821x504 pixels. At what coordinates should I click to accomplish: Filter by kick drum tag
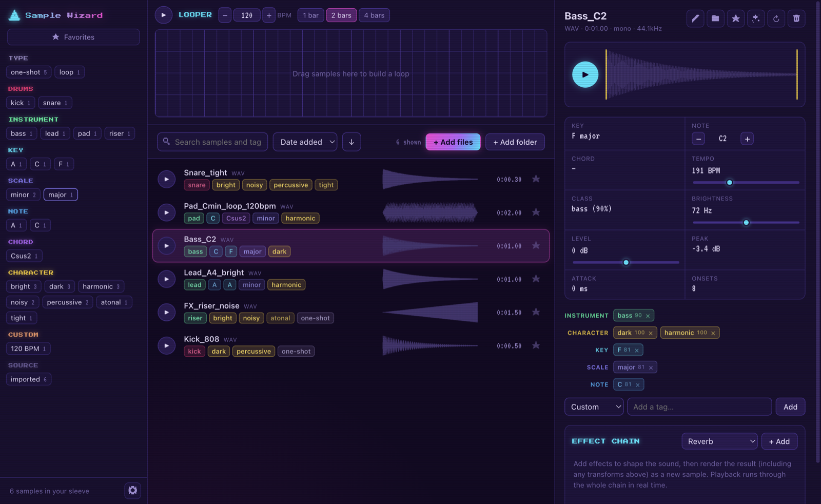coord(21,103)
